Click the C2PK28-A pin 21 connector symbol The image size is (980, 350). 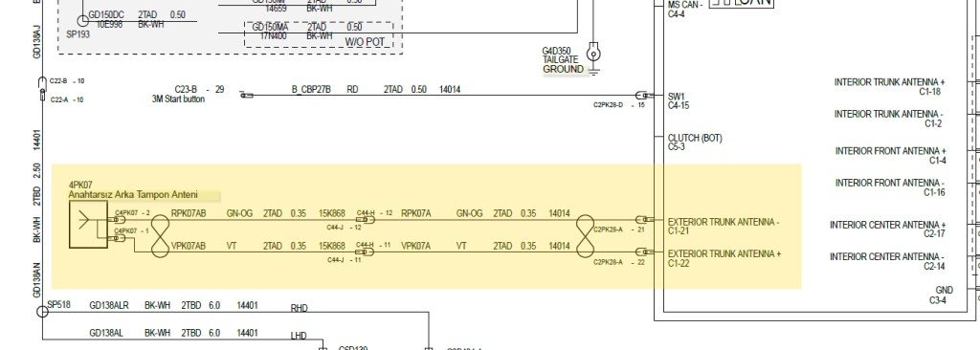click(x=644, y=220)
